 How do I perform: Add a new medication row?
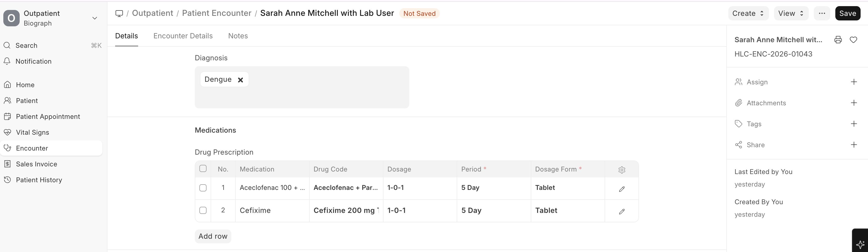(213, 236)
